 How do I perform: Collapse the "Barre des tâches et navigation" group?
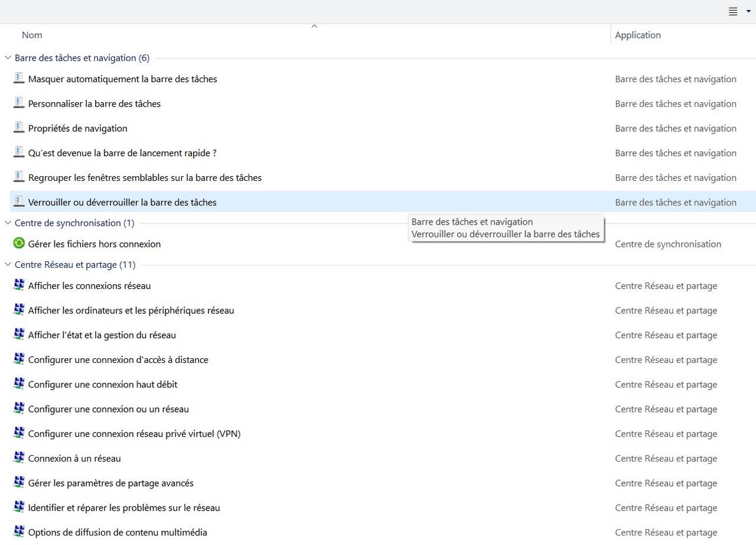[8, 57]
